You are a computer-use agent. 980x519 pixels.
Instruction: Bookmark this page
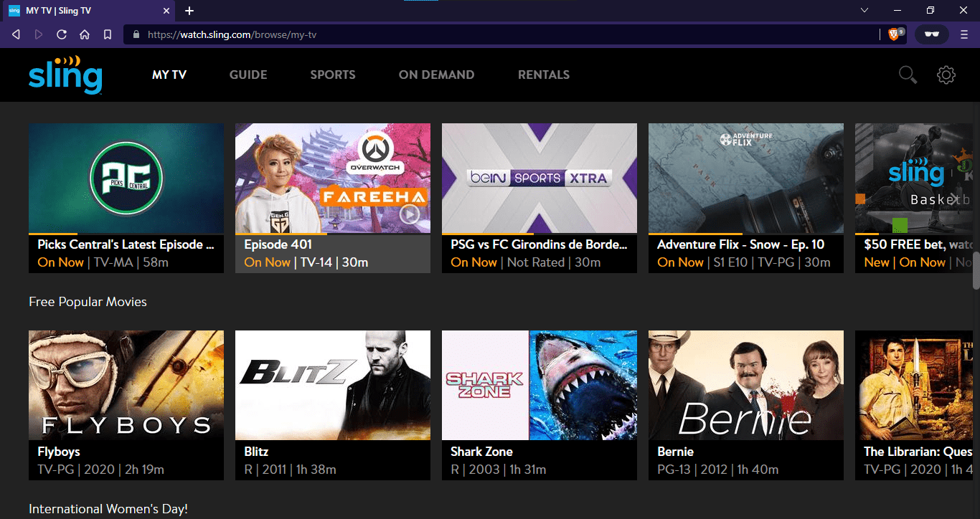tap(108, 34)
